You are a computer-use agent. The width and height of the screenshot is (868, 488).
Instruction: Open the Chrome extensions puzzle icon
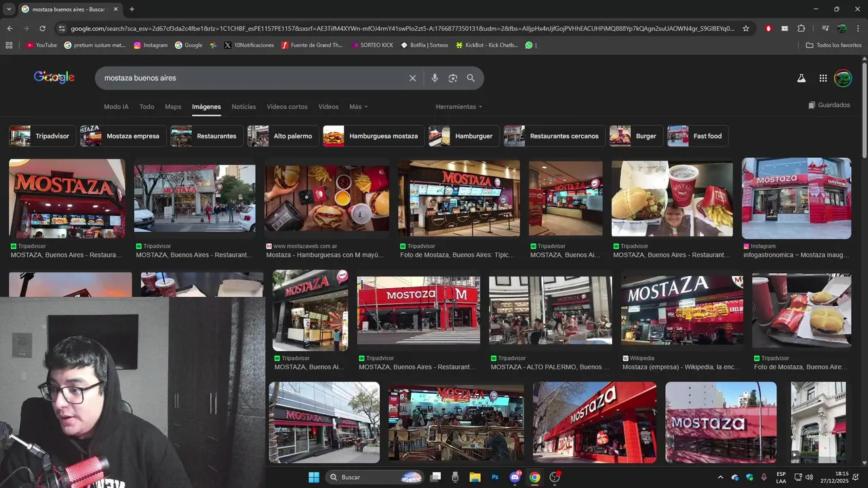pos(802,28)
